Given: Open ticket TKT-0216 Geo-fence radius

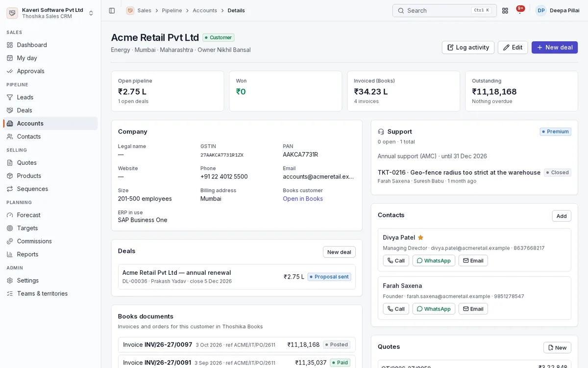Looking at the screenshot, I should (459, 172).
